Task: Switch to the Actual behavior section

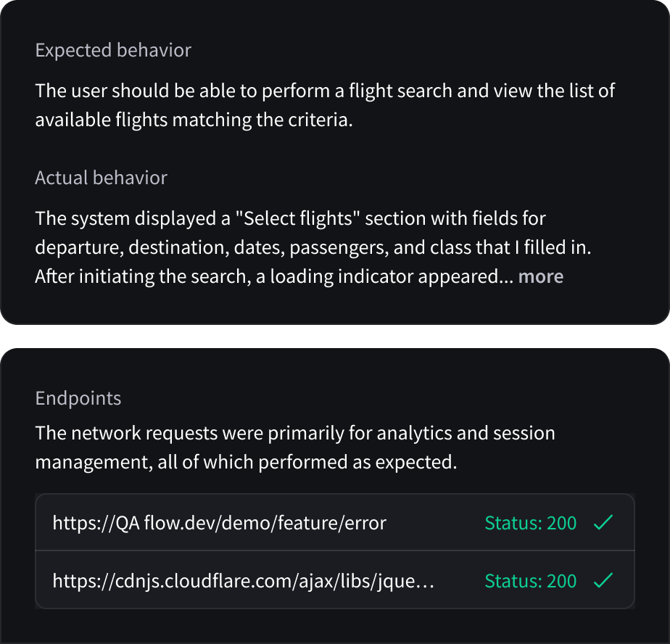Action: pos(101,178)
